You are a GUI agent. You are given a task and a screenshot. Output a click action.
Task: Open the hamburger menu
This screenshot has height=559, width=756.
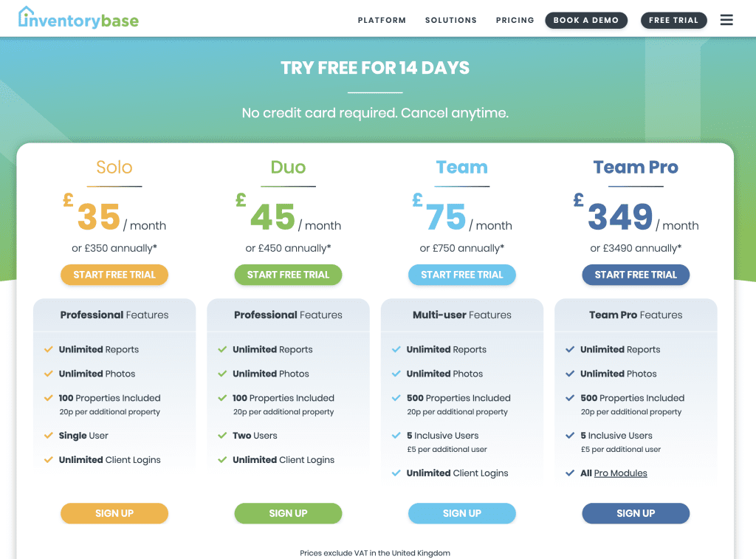tap(726, 20)
